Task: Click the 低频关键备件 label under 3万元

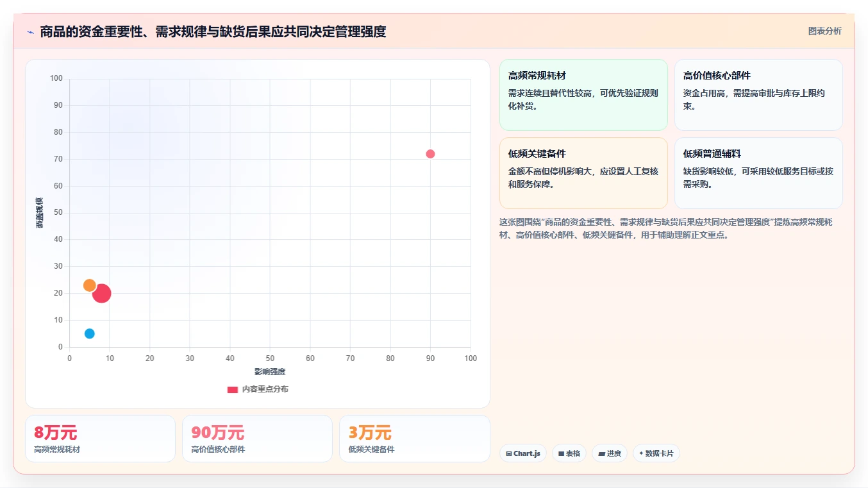Action: pyautogui.click(x=371, y=450)
